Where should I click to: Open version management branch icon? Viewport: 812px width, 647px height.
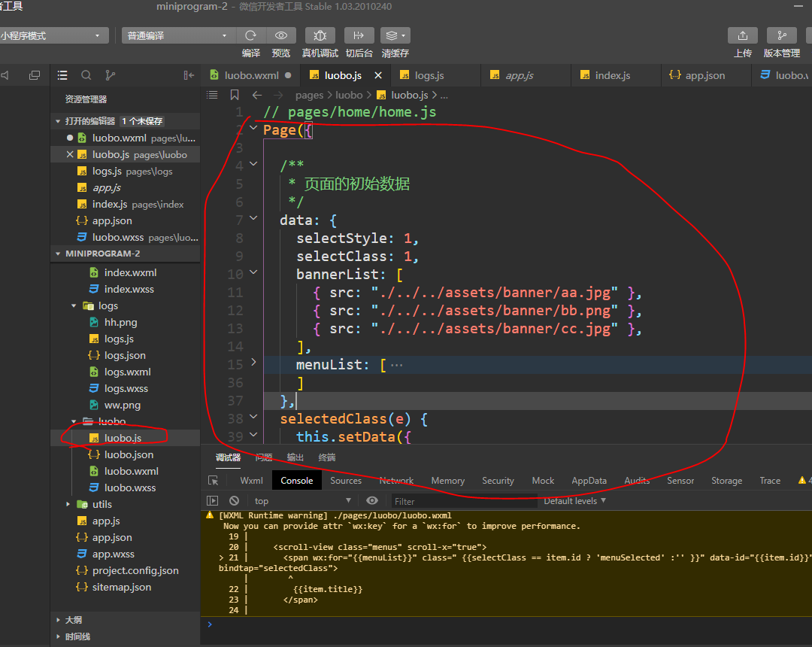click(x=781, y=35)
